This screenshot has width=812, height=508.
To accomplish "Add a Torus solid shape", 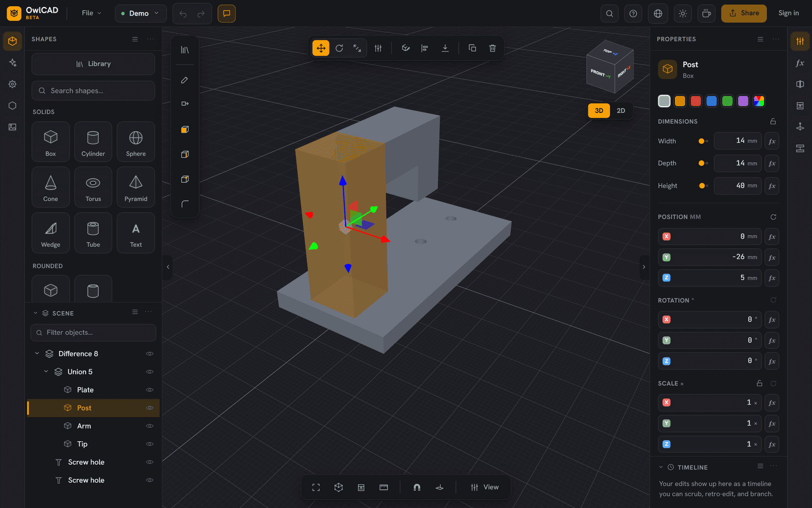I will tap(93, 187).
